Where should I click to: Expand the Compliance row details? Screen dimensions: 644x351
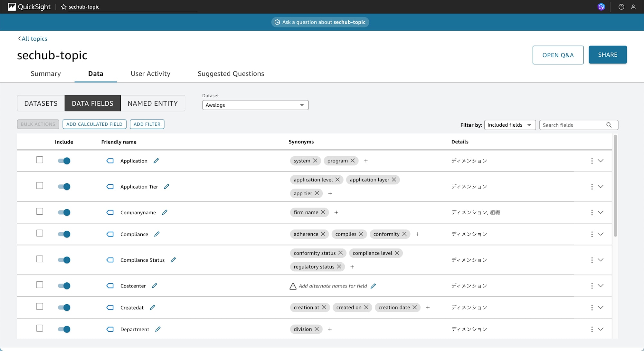coord(601,234)
